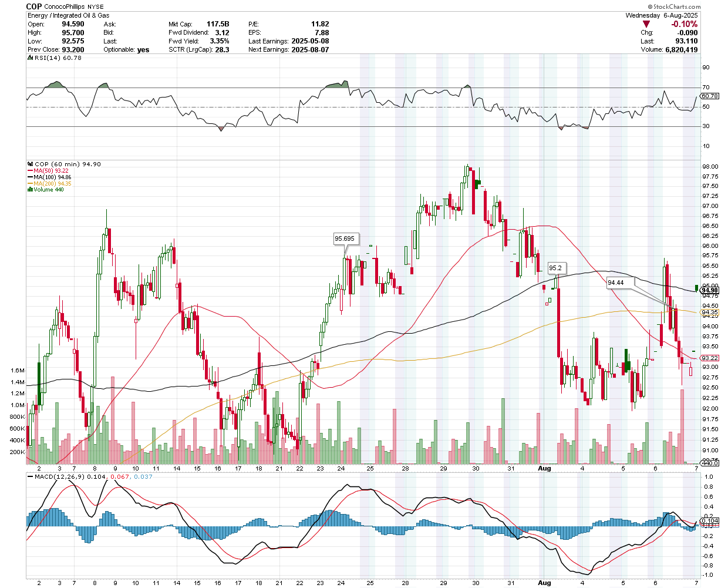Click the Volume value 6,820,419
Viewport: 728px width, 588px height.
coord(682,50)
